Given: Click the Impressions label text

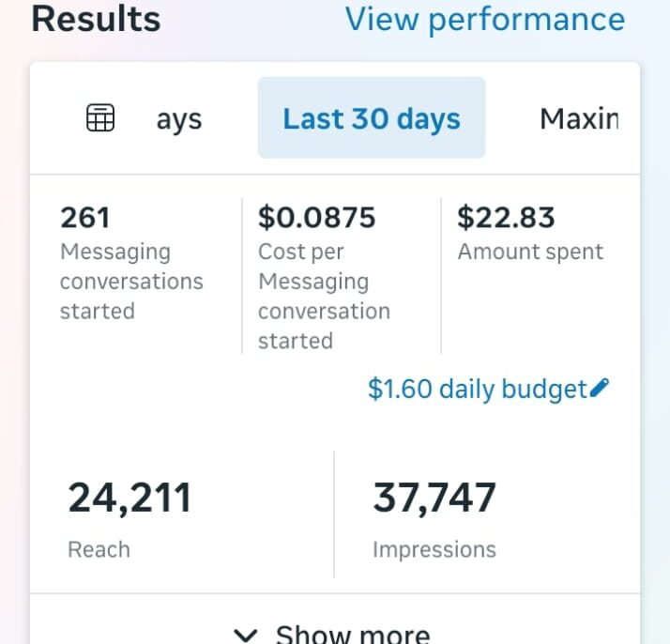Looking at the screenshot, I should tap(434, 549).
